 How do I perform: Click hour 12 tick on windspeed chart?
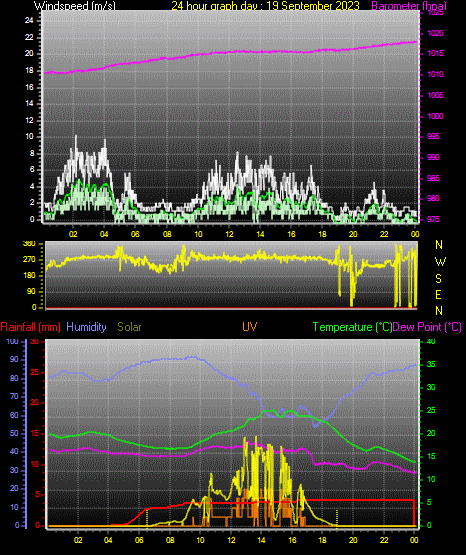230,234
